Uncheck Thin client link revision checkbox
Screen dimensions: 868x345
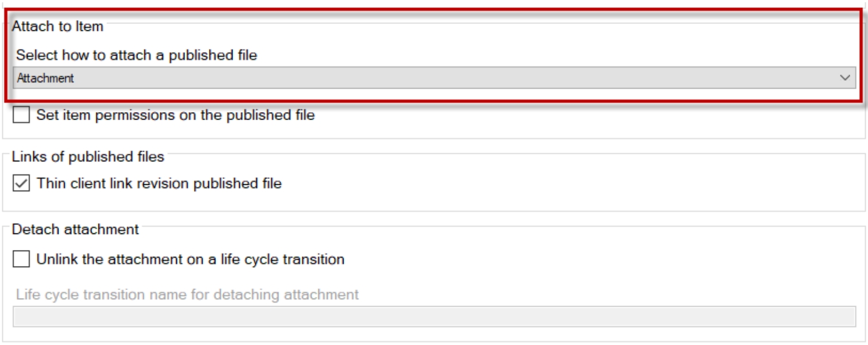pyautogui.click(x=21, y=183)
